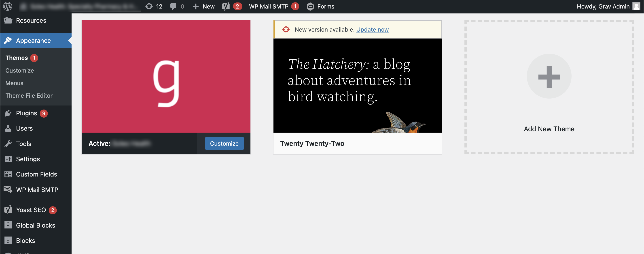Click the updates count 12
Viewport: 644px width, 254px height.
159,6
